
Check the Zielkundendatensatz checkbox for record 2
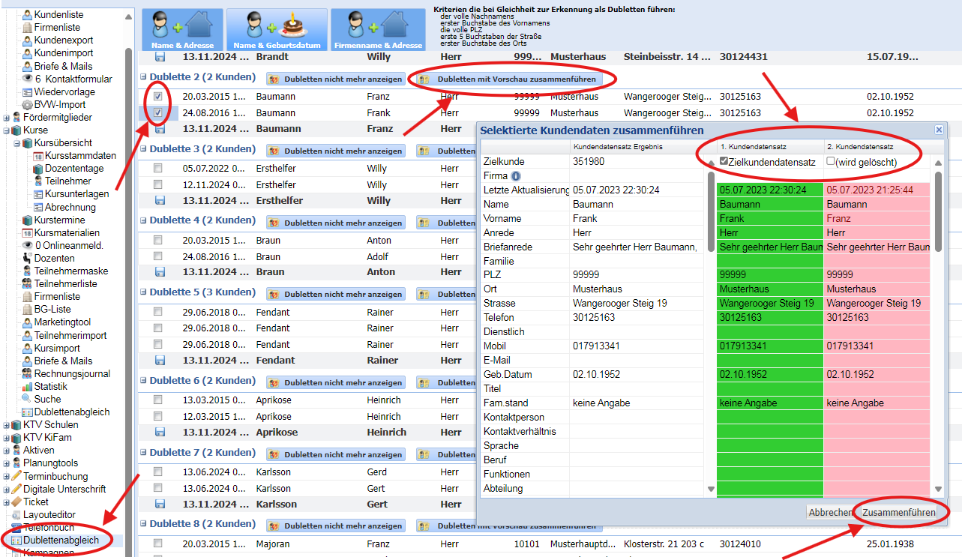point(831,162)
